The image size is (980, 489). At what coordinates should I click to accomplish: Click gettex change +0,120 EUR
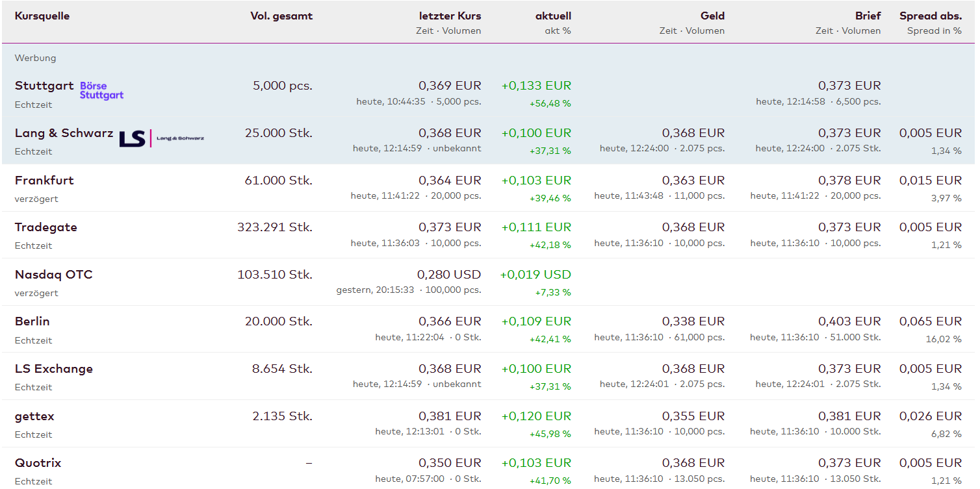[x=536, y=416]
